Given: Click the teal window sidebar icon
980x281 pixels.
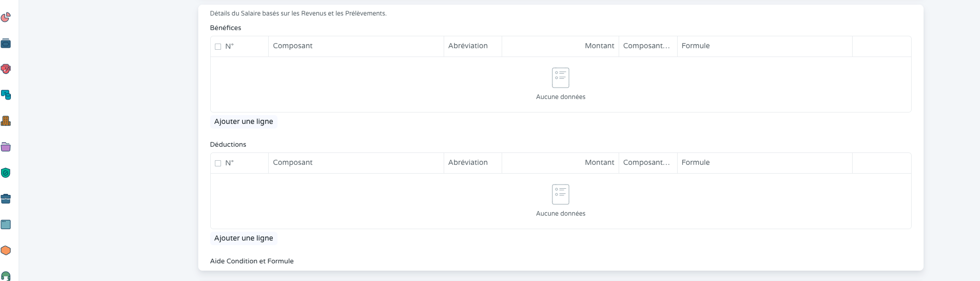Looking at the screenshot, I should point(6,224).
